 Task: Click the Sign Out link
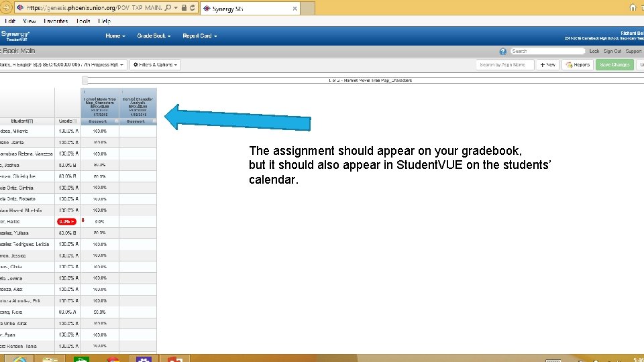[612, 52]
